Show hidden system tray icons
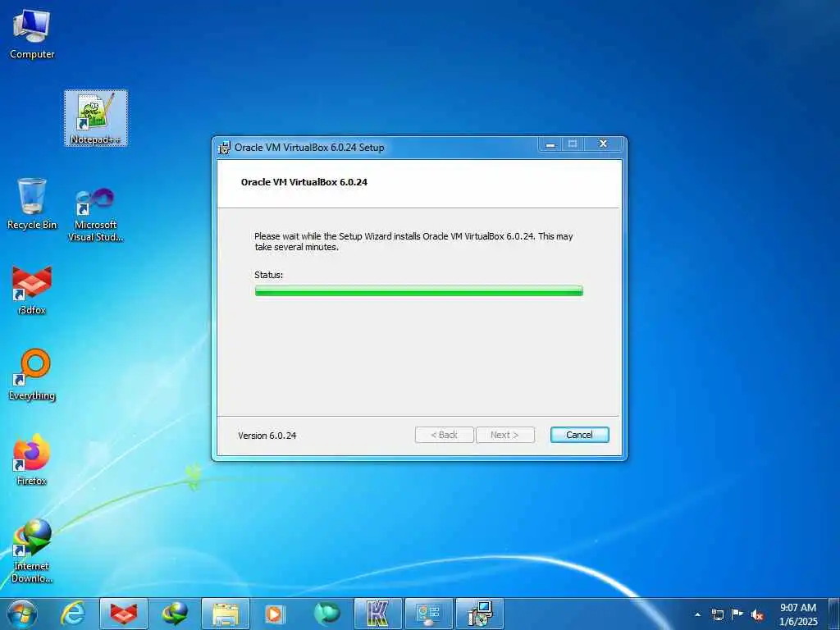 pos(697,614)
